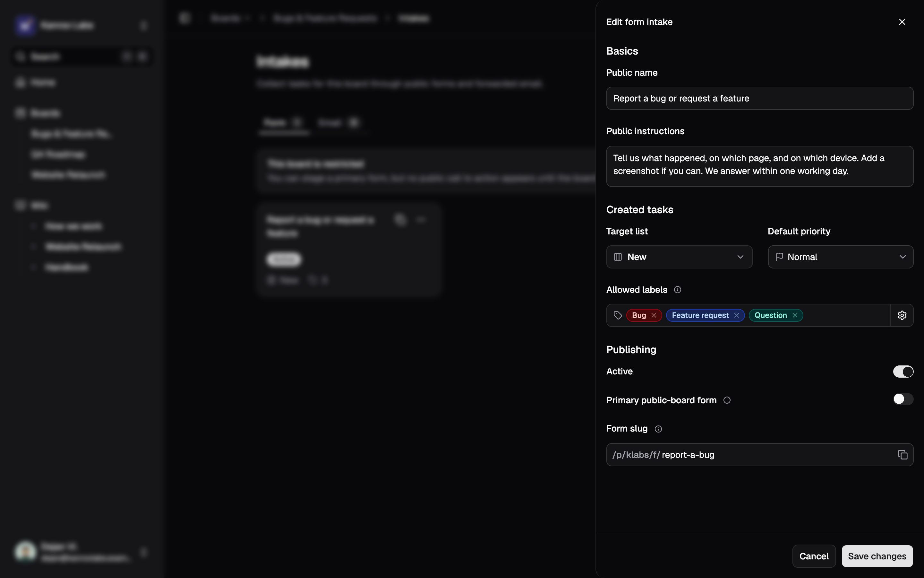Open the Allowed labels info tooltip
Image resolution: width=924 pixels, height=578 pixels.
pyautogui.click(x=677, y=290)
